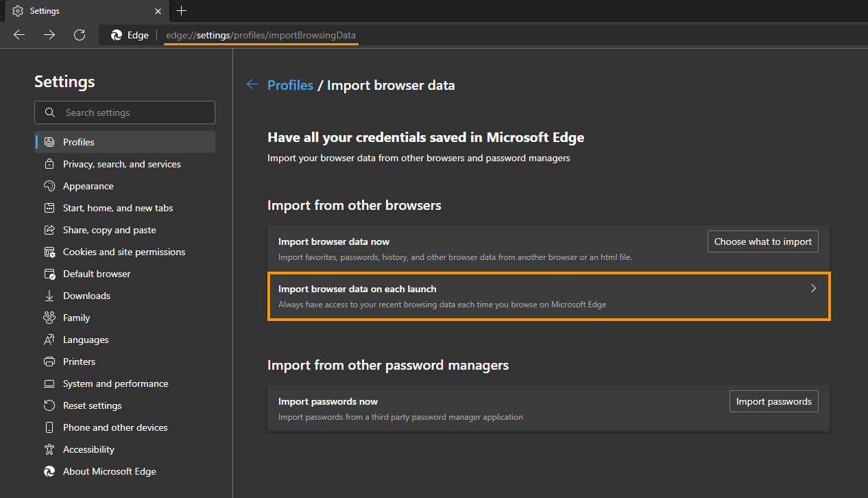Screen dimensions: 868x498
Task: Click the browser forward arrow
Action: 49,35
